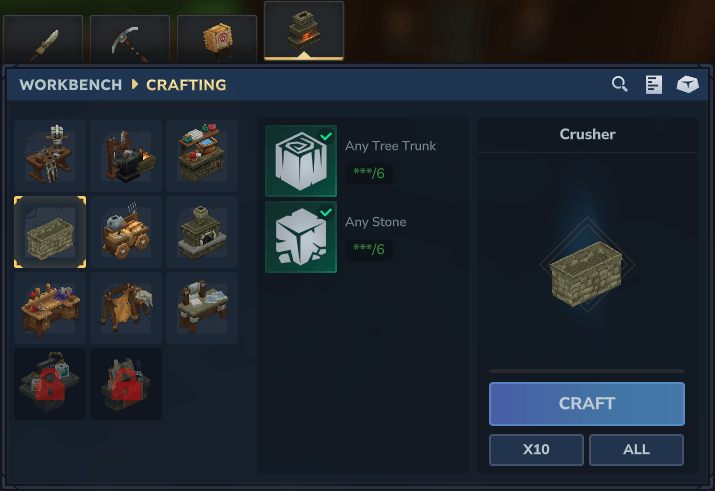Select the target dummy category tab
This screenshot has width=715, height=491.
click(217, 39)
